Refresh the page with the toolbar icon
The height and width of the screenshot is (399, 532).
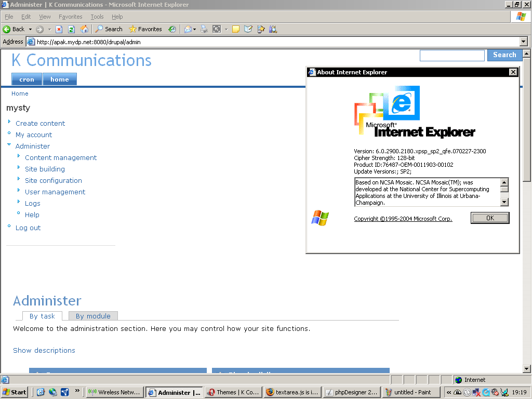coord(71,29)
